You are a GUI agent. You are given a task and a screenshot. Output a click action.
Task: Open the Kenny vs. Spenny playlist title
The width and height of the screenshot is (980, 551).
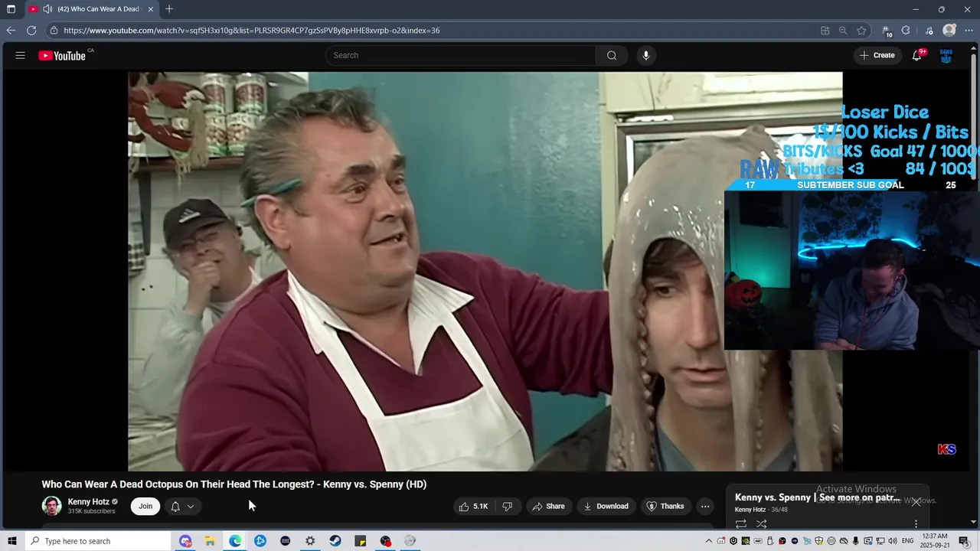pyautogui.click(x=818, y=497)
